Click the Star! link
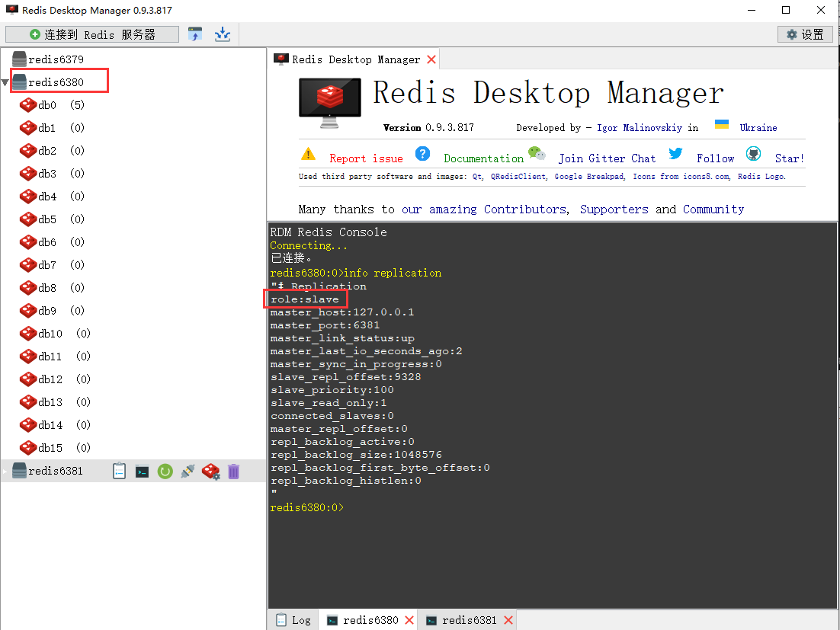This screenshot has height=630, width=840. [x=790, y=158]
